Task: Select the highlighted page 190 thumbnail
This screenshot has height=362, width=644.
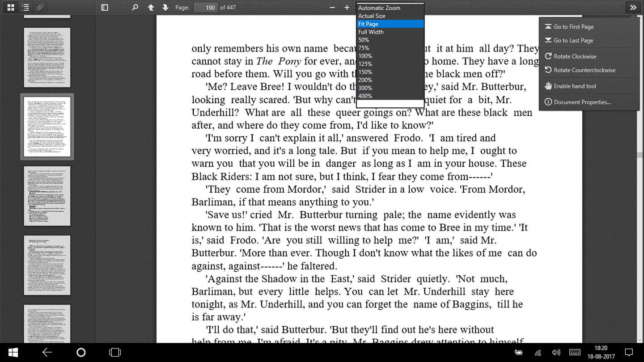Action: pyautogui.click(x=47, y=126)
